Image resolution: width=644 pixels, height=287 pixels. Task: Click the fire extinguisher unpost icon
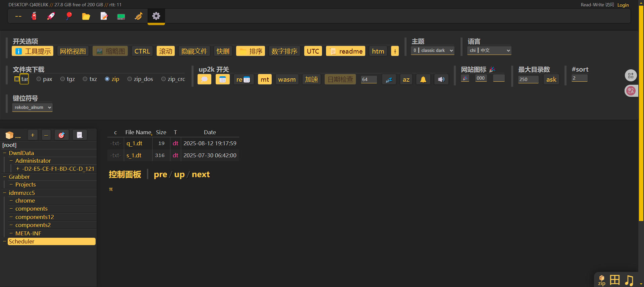[34, 16]
